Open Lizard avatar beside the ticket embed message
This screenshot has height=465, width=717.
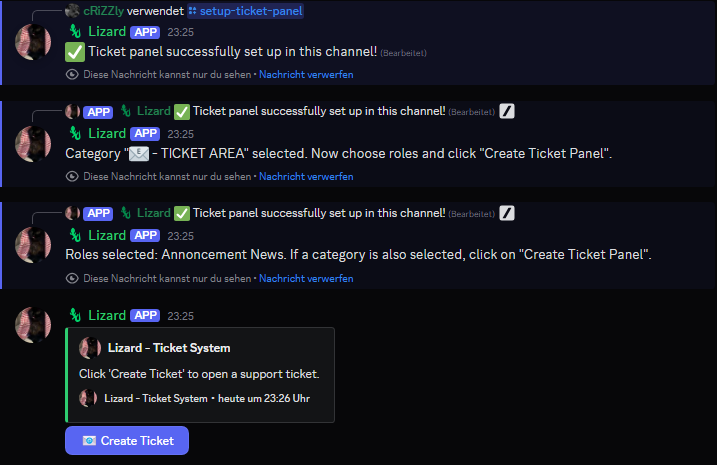click(x=33, y=325)
